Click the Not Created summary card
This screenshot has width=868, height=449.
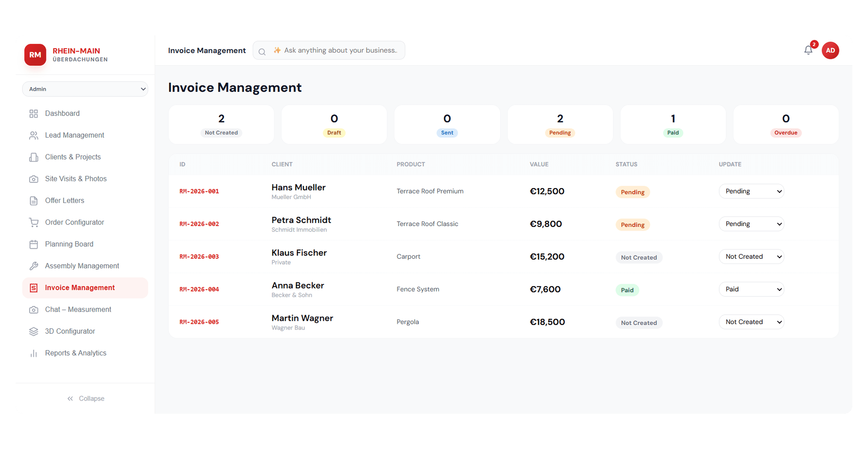pyautogui.click(x=221, y=125)
